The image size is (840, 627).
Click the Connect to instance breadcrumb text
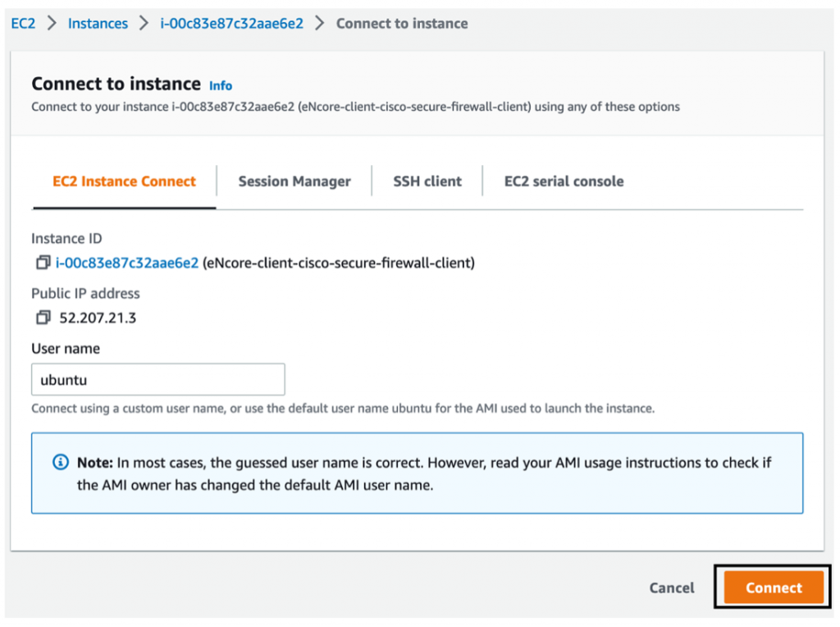coord(402,24)
